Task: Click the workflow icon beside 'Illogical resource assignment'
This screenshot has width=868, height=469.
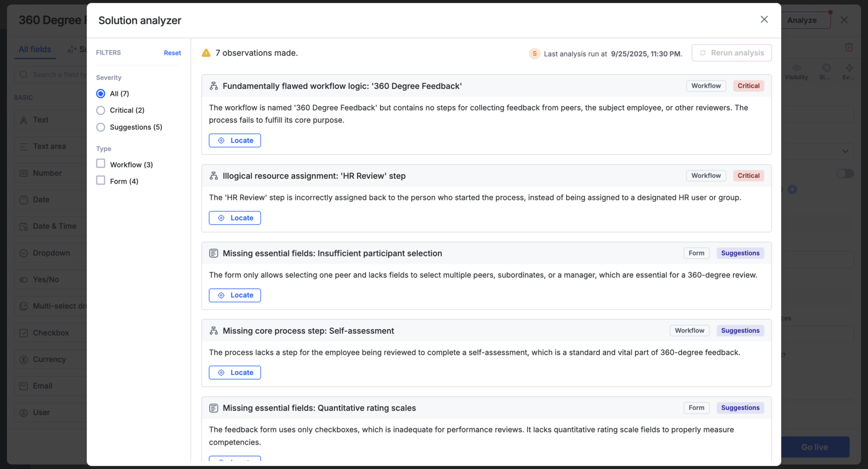Action: [214, 176]
